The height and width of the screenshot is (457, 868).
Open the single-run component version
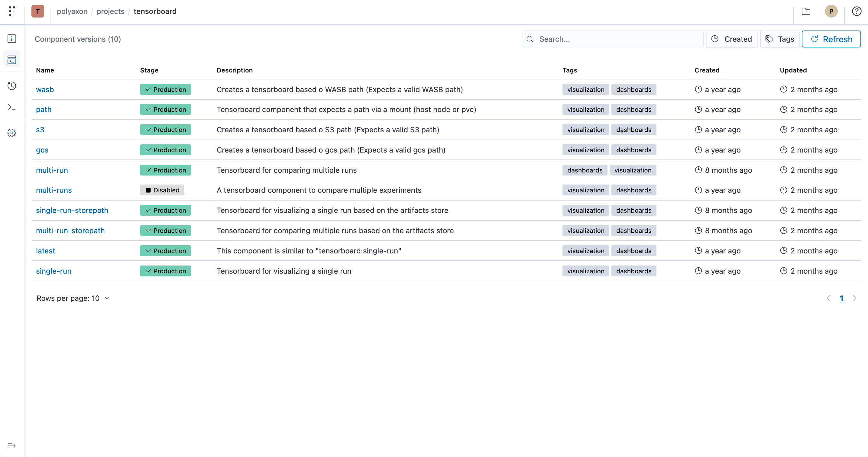pyautogui.click(x=53, y=271)
